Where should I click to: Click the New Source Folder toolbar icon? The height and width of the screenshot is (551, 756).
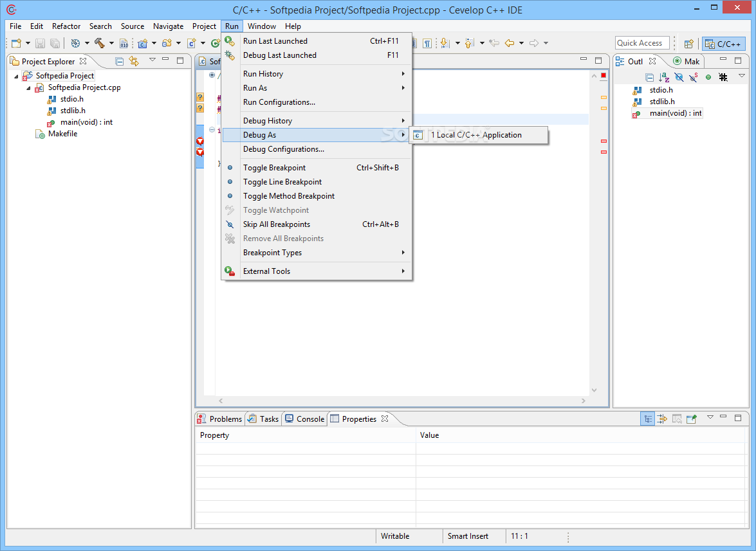[167, 43]
